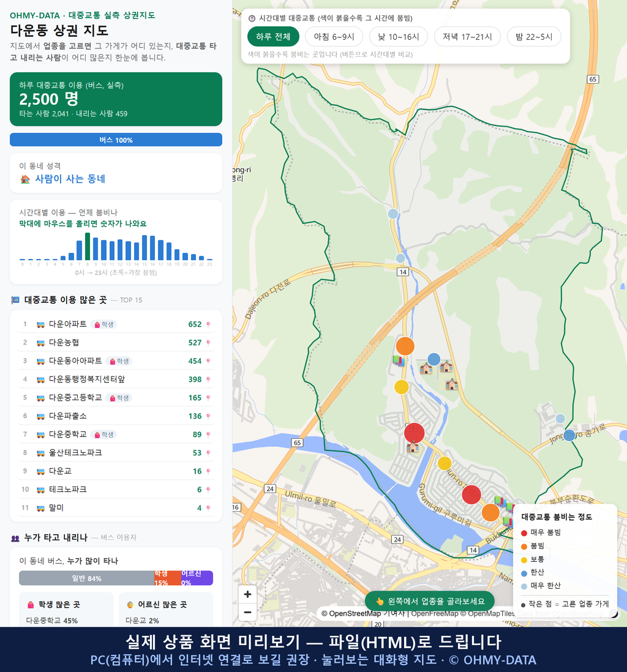Click the 어르신 많은 곳 card
Viewport: 627px width, 672px height.
coord(166,610)
